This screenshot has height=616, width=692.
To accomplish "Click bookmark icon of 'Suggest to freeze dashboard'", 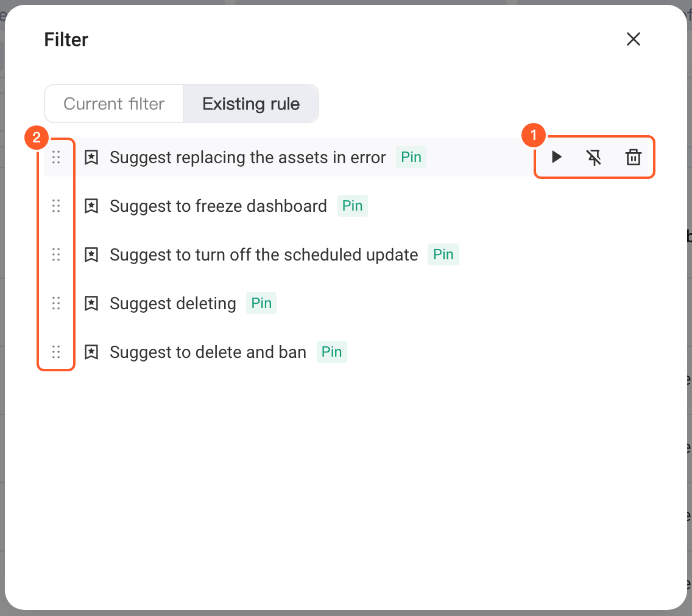I will (91, 206).
